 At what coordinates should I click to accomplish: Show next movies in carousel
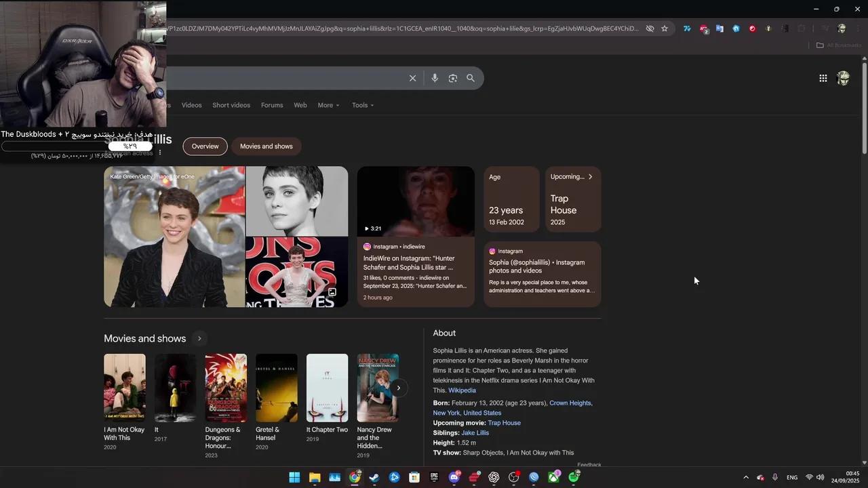[399, 388]
